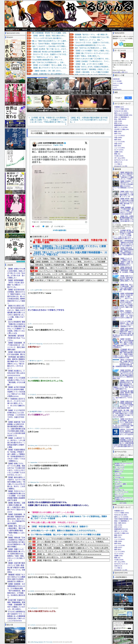Open the 地政学 Amazon book ad

[x=15, y=250]
